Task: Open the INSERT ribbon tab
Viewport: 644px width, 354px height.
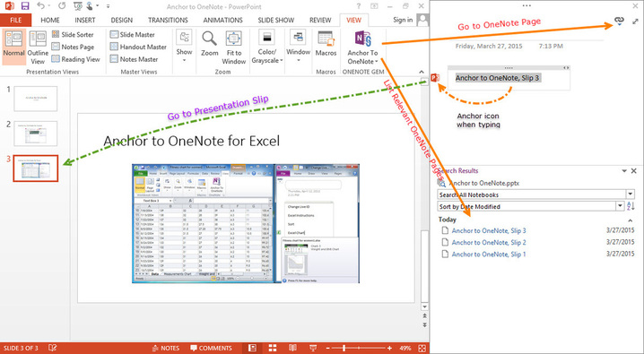Action: (85, 20)
